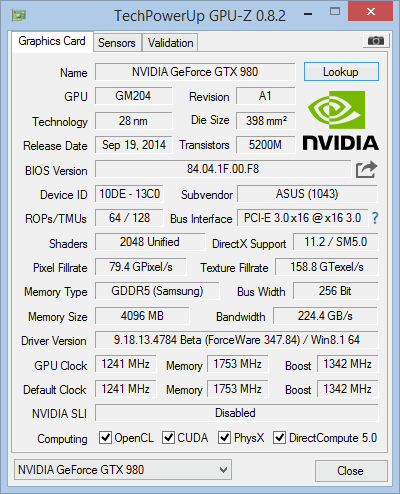This screenshot has height=494, width=400.
Task: Click the Shaders field 2048 Unified
Action: tap(150, 242)
